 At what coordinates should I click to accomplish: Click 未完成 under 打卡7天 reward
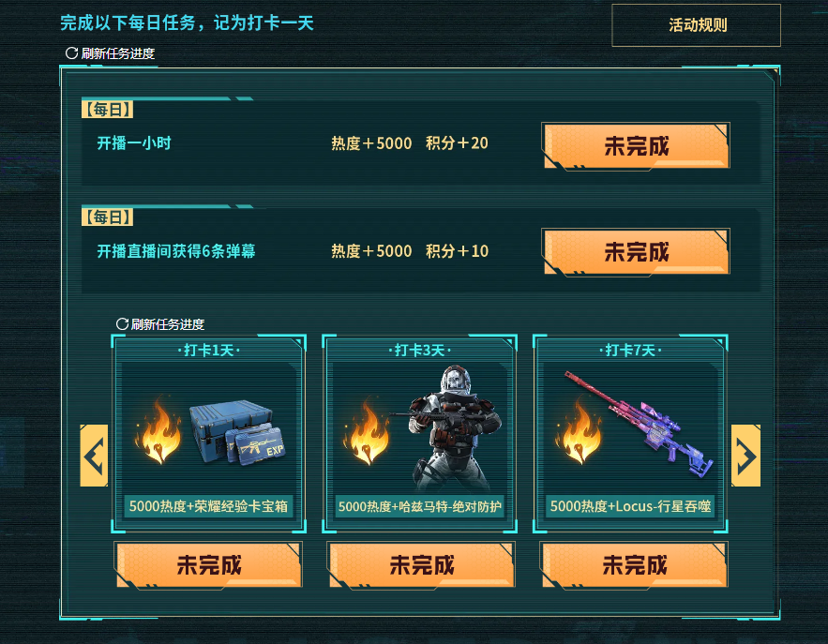pyautogui.click(x=635, y=565)
